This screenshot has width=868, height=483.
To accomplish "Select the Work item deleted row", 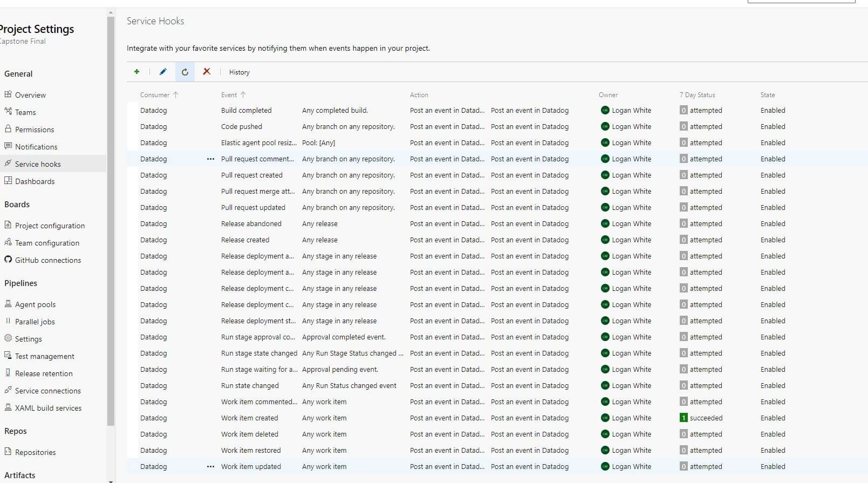I will click(497, 434).
